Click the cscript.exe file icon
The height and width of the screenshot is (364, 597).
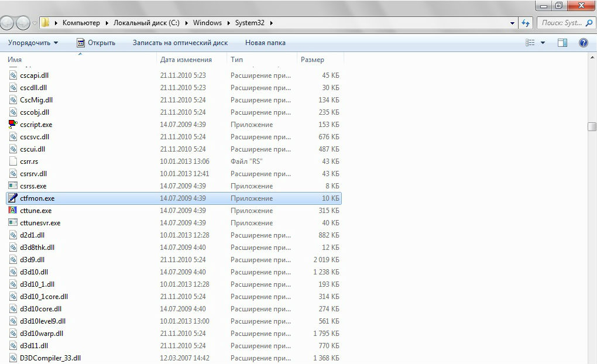point(13,125)
